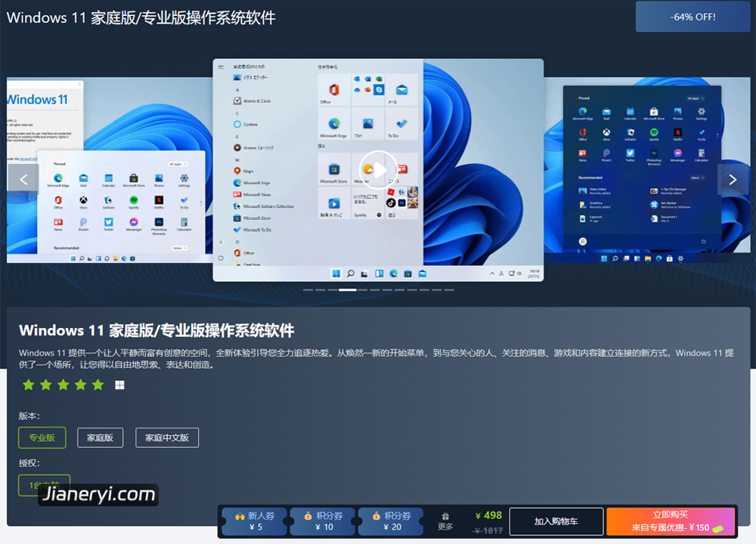Image resolution: width=756 pixels, height=544 pixels.
Task: Jump to the first carousel indicator dash
Action: [308, 290]
